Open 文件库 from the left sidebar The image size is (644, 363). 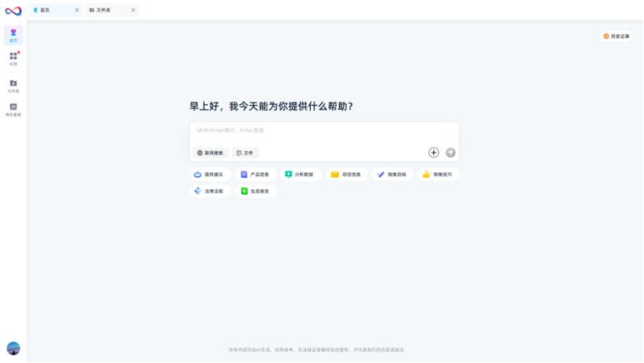click(x=13, y=85)
